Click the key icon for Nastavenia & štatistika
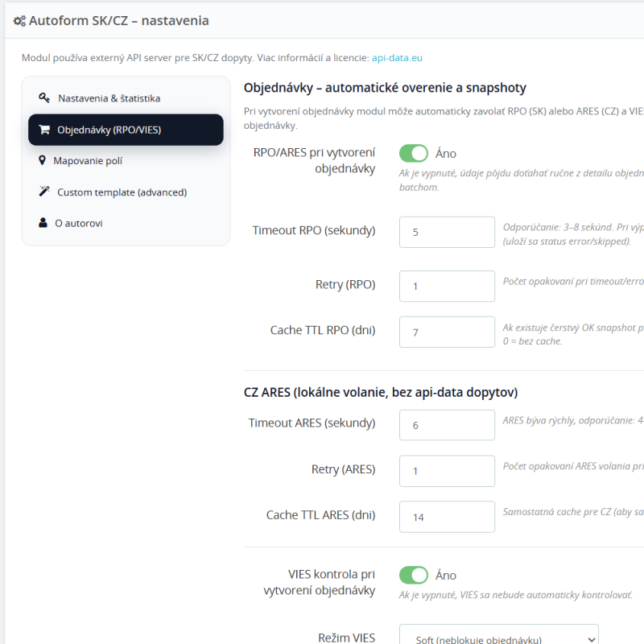644x644 pixels. tap(43, 98)
